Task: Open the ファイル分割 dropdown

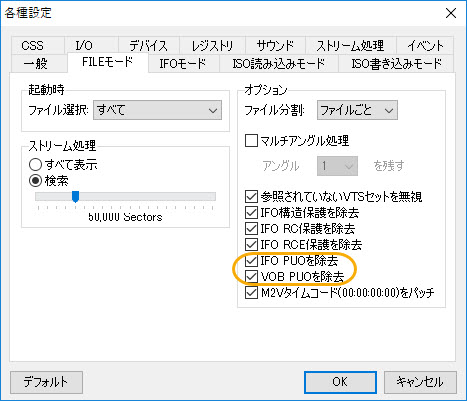Action: 357,110
